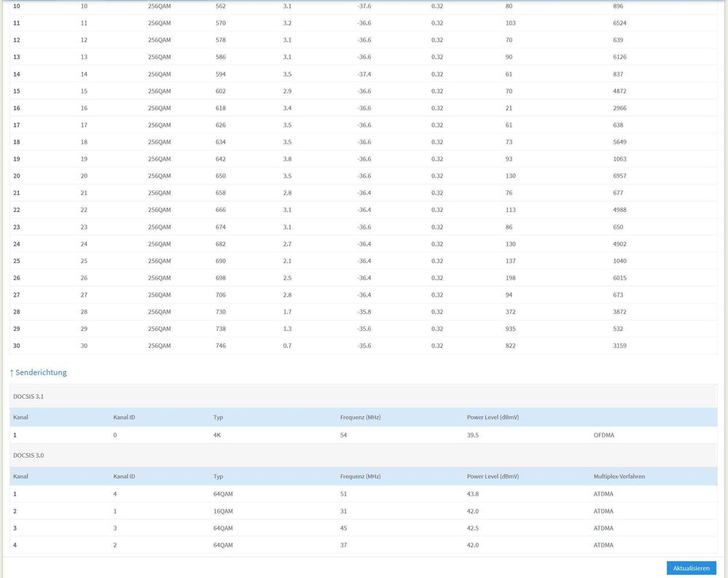Viewport: 728px width, 578px height.
Task: Click the Aktualisieren button
Action: 691,568
